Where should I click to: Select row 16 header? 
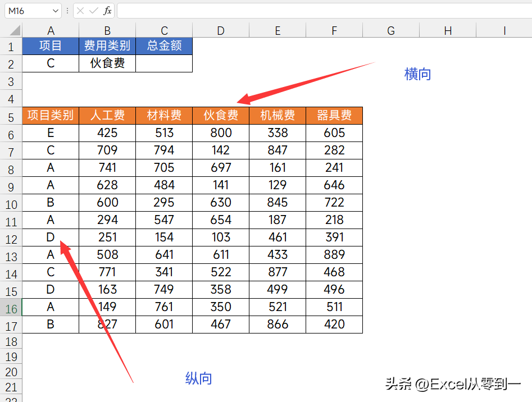(x=11, y=308)
